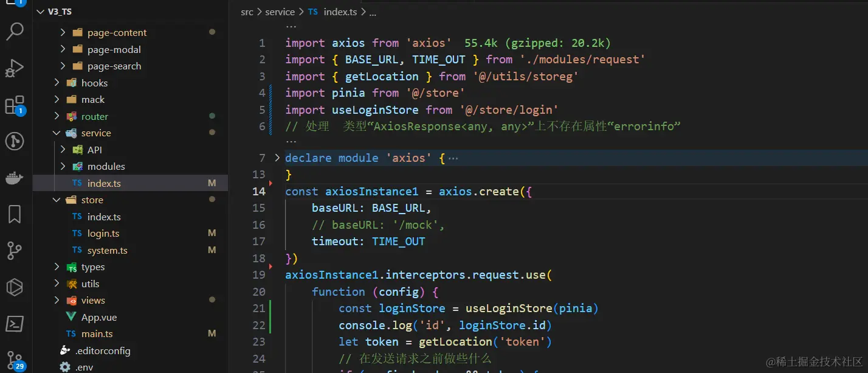Viewport: 868px width, 373px height.
Task: Click the modified dot beside page-content
Action: point(212,32)
